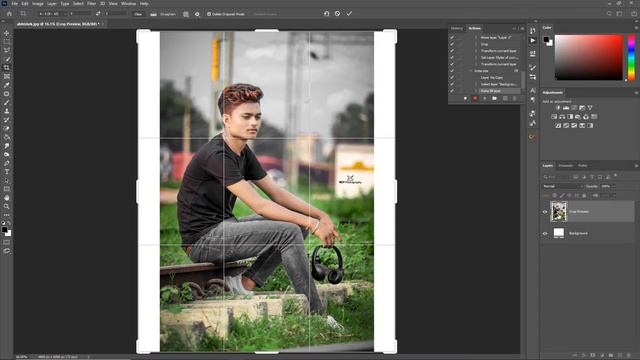Open the Color panel flyout menu

[636, 28]
